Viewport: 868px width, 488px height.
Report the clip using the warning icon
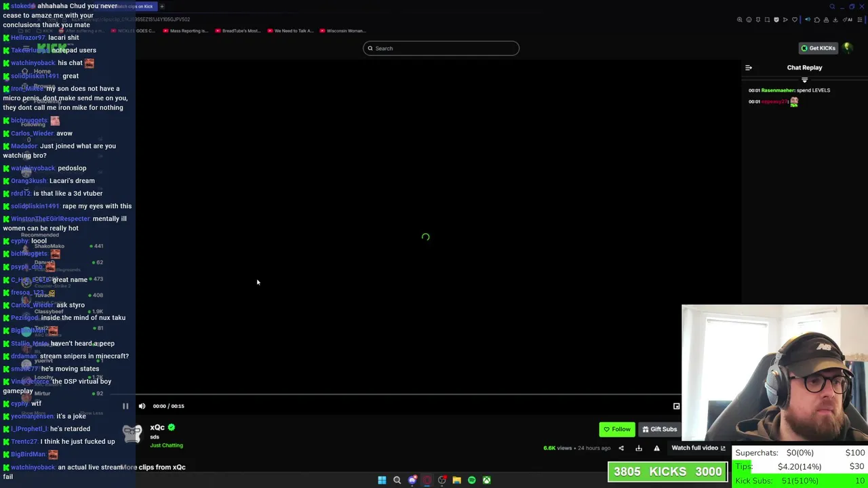(x=656, y=448)
